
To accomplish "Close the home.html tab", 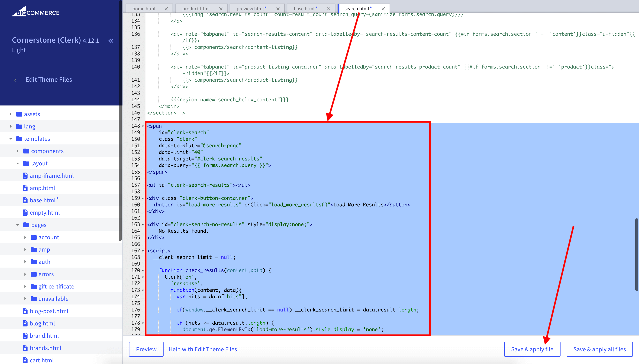I will 166,9.
